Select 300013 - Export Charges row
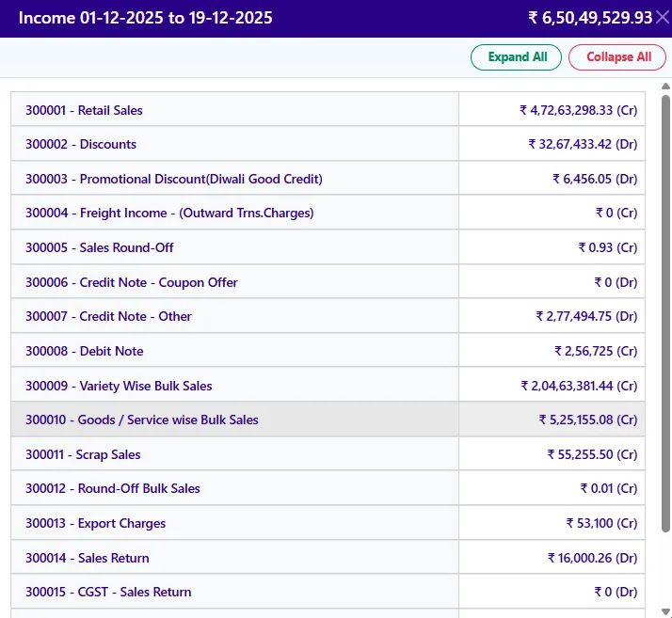The height and width of the screenshot is (618, 672). point(328,523)
